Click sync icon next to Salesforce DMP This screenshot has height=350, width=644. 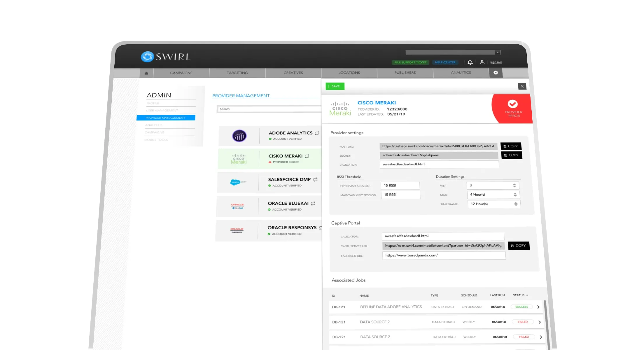[x=315, y=179]
